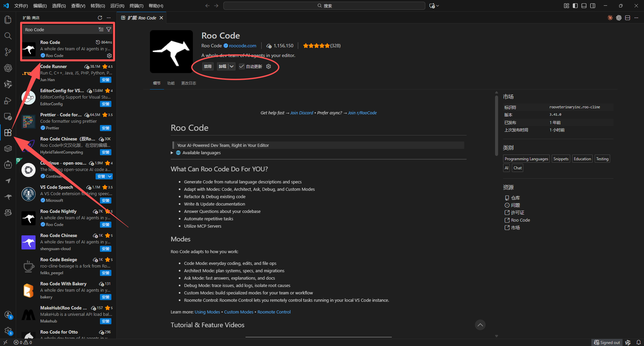Open the 终端(T) terminal menu
The image size is (644, 346).
[136, 6]
